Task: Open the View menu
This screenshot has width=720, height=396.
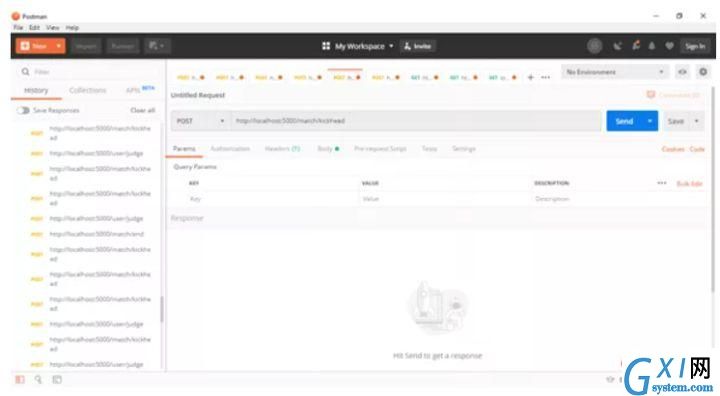Action: click(x=52, y=28)
